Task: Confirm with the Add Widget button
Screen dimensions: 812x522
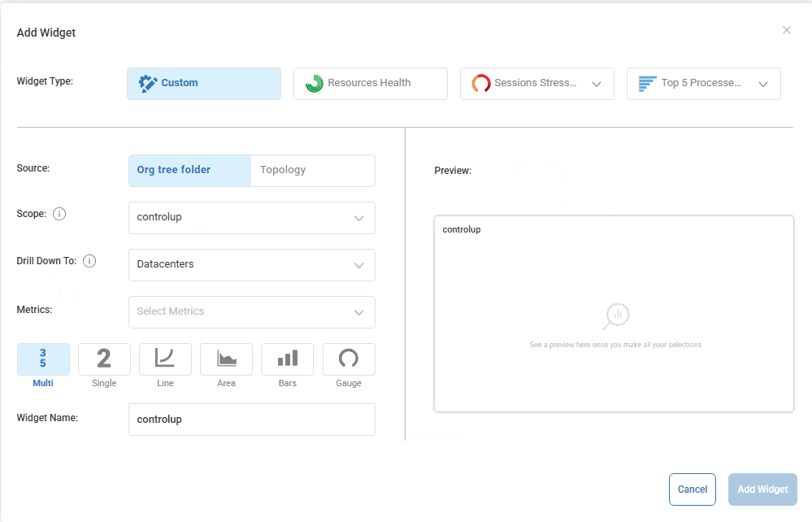Action: pyautogui.click(x=762, y=489)
